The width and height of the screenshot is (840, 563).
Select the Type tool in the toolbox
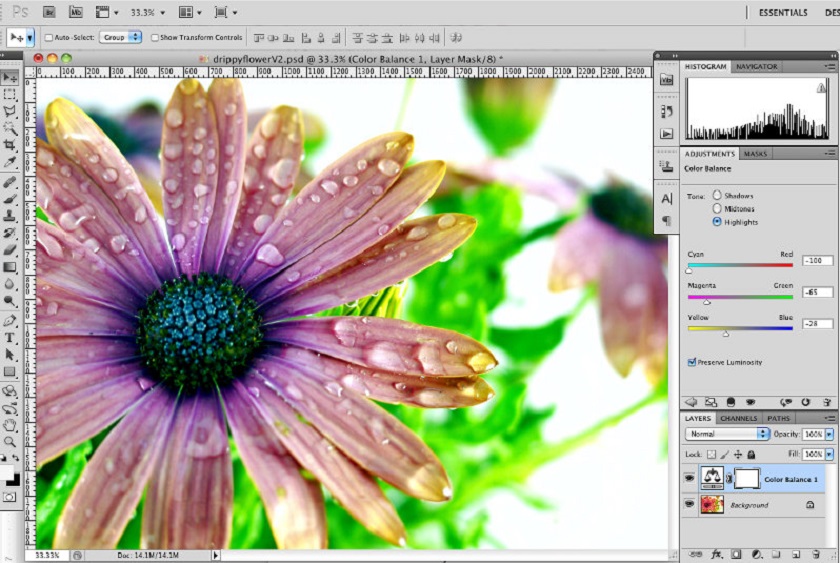(x=10, y=338)
